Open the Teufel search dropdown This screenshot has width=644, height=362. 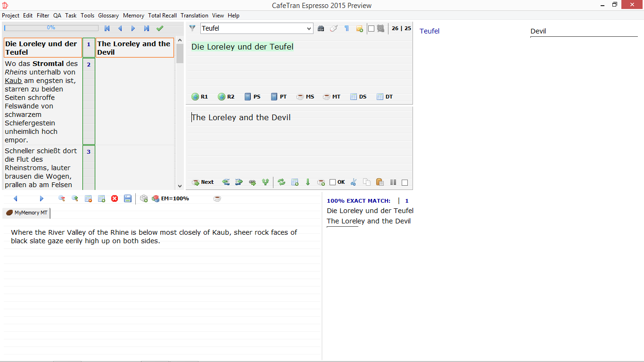pos(309,28)
